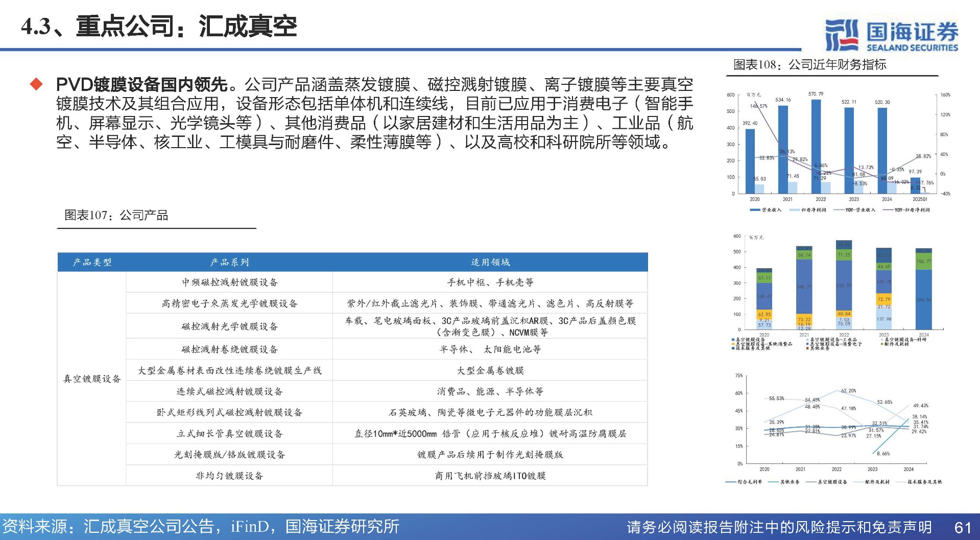Click the 营业收入 legend swatch

pos(755,209)
